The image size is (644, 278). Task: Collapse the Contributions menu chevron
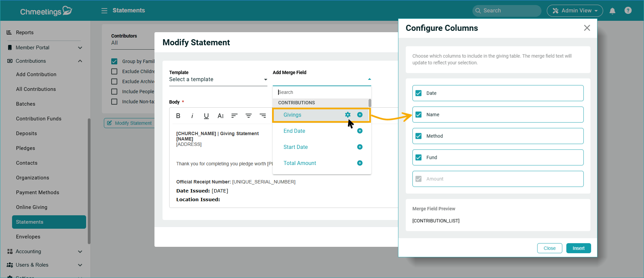tap(80, 61)
